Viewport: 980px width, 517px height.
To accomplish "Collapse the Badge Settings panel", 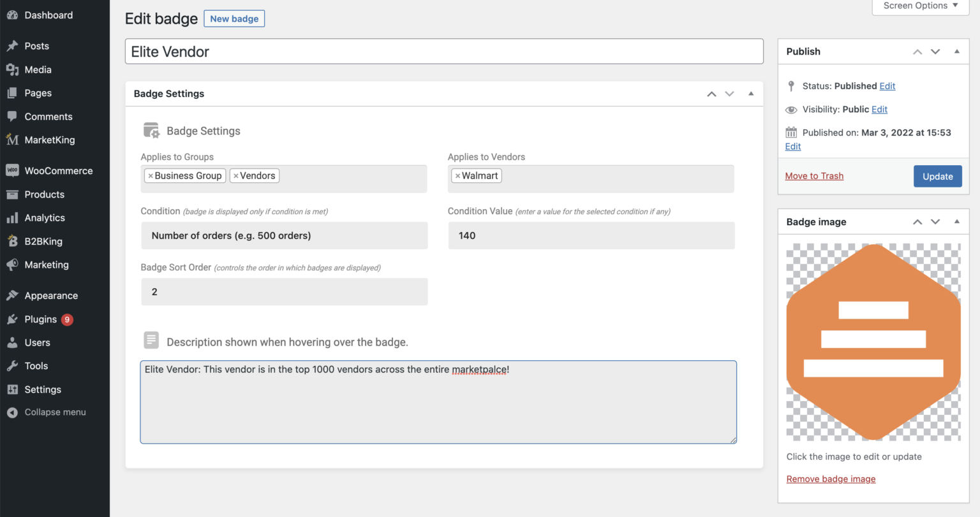I will tap(751, 94).
